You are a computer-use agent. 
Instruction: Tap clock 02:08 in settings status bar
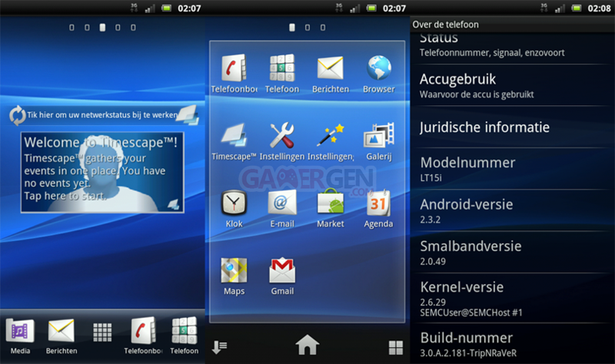pos(599,8)
